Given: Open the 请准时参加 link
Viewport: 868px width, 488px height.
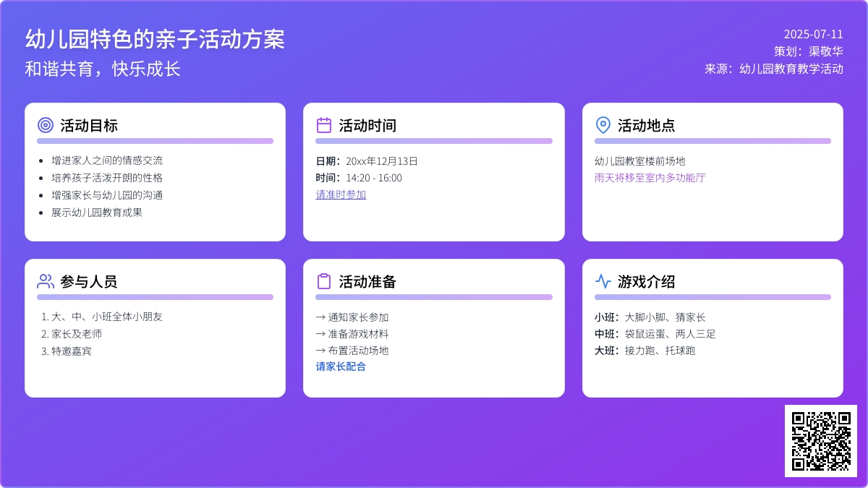Looking at the screenshot, I should click(341, 194).
